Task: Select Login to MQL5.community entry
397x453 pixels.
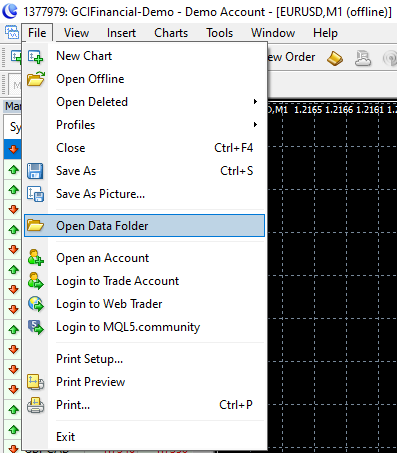Action: click(x=144, y=327)
